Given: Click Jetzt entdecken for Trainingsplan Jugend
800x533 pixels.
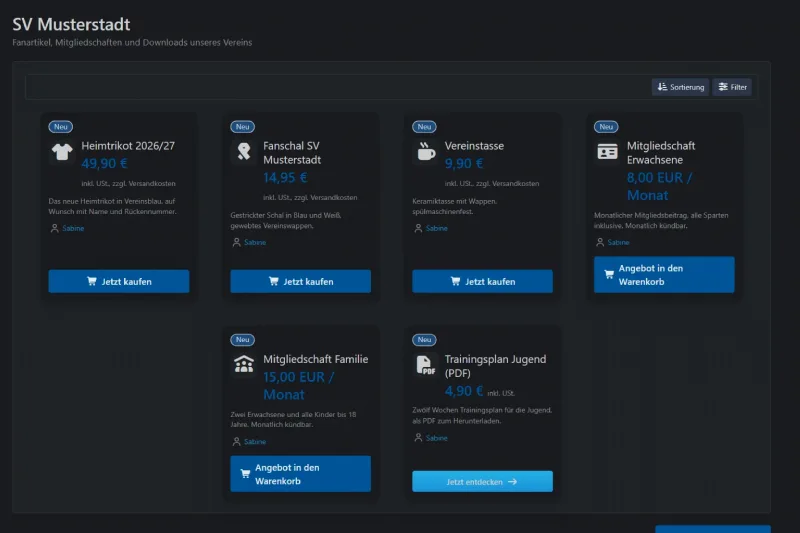Looking at the screenshot, I should [x=482, y=481].
